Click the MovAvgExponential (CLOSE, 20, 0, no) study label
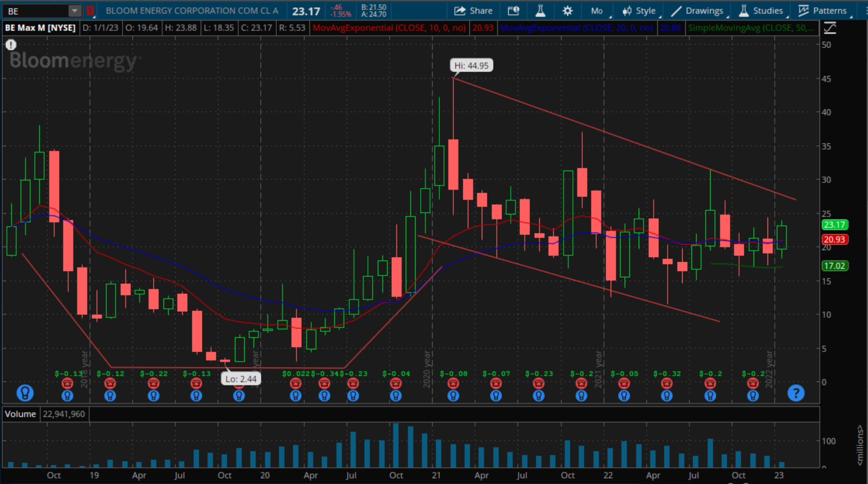Screen dimensions: 868x484 tap(577, 28)
